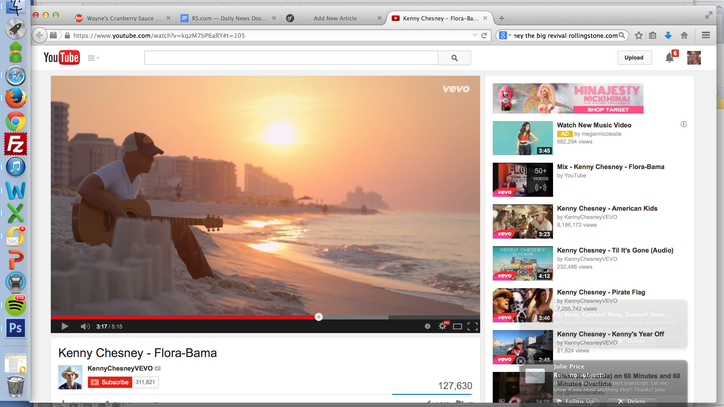724x407 pixels.
Task: Open the video settings gear
Action: tap(442, 326)
